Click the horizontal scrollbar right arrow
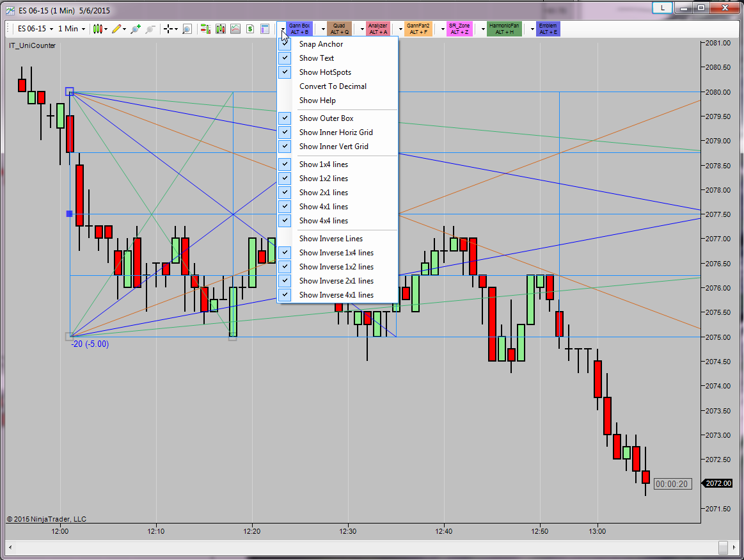 click(x=734, y=547)
